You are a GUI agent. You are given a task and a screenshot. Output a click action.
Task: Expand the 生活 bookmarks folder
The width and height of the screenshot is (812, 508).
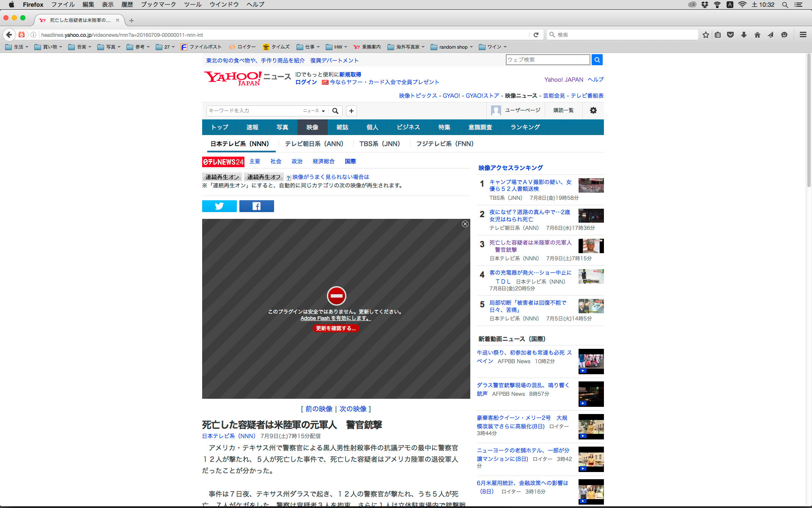[17, 47]
